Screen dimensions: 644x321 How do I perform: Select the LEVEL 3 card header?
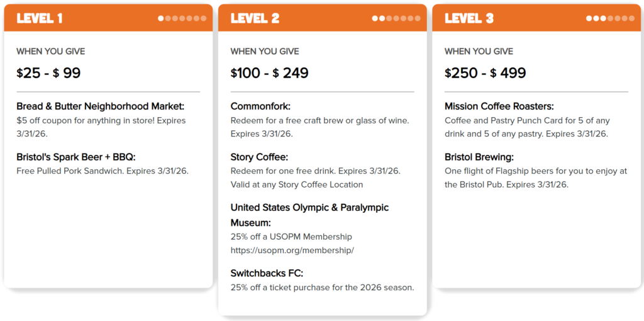469,18
